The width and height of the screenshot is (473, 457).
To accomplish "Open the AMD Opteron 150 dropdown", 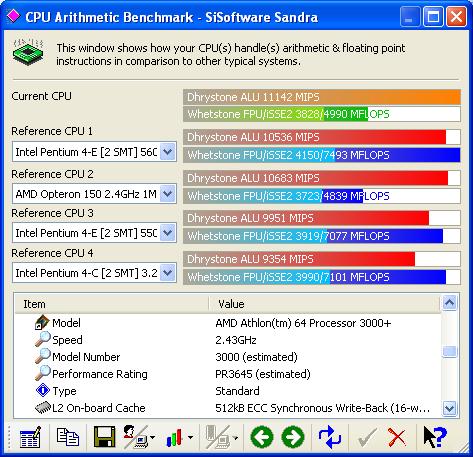I will tap(168, 194).
